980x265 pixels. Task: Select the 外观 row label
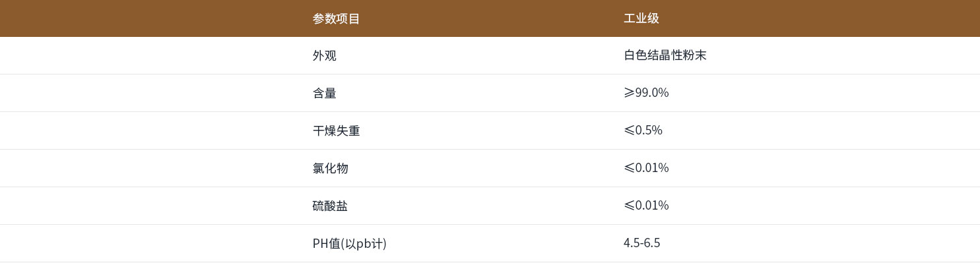tap(324, 55)
